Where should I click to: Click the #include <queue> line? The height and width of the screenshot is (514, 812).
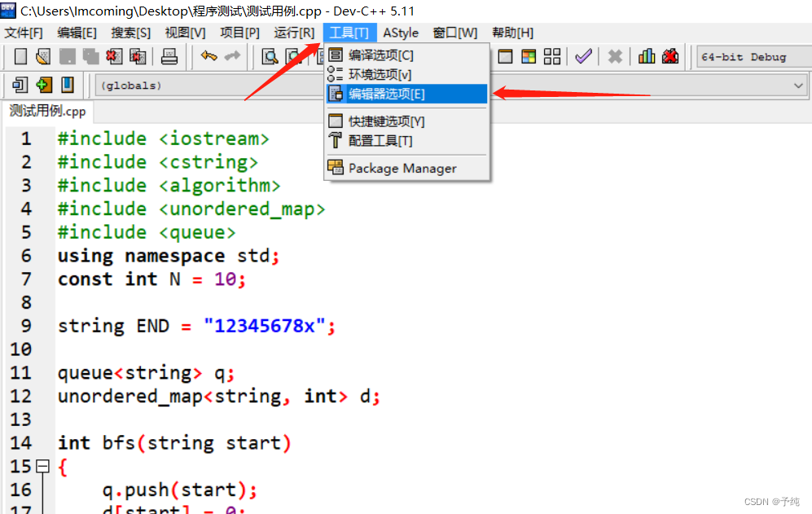(x=147, y=232)
